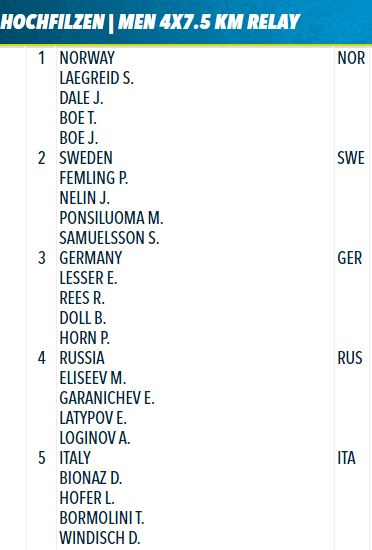Click the Hochfilzen Men 4x7.5 km Relay header
The width and height of the screenshot is (372, 550).
(x=150, y=22)
